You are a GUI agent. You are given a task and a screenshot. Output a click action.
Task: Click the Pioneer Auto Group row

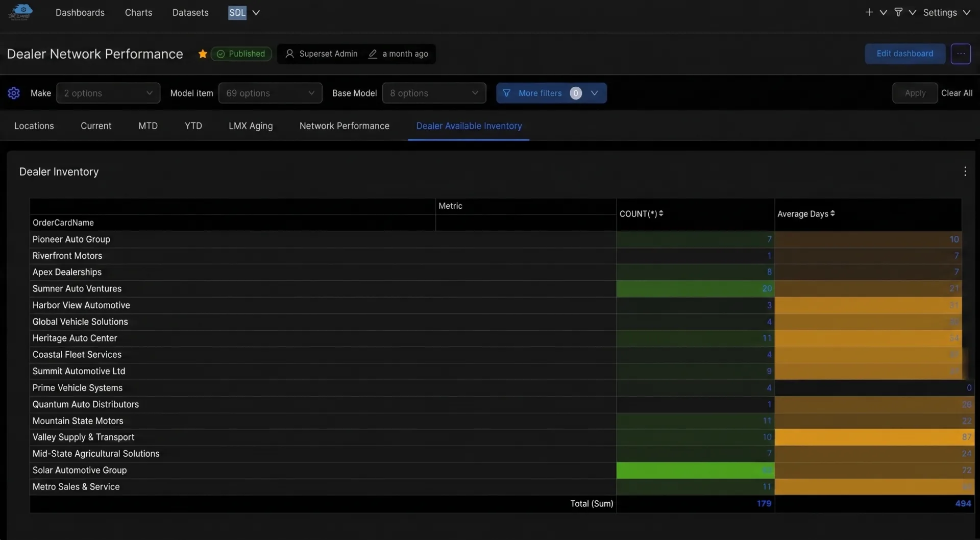point(496,239)
